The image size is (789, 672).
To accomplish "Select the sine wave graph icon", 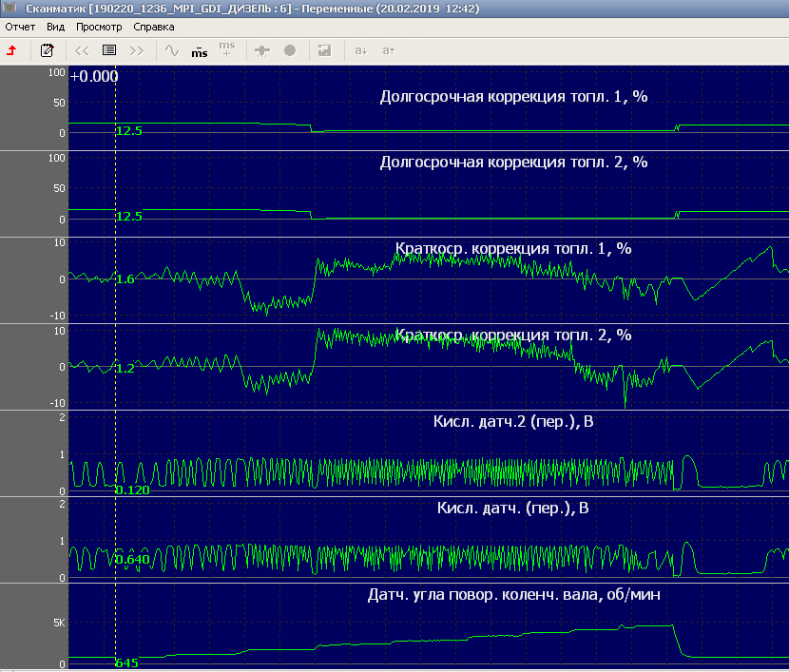I will [x=172, y=50].
